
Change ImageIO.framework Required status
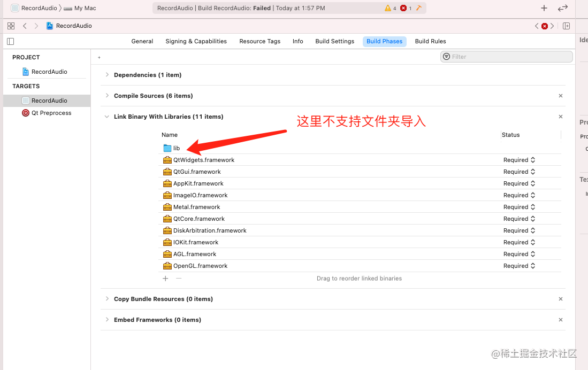pos(519,195)
